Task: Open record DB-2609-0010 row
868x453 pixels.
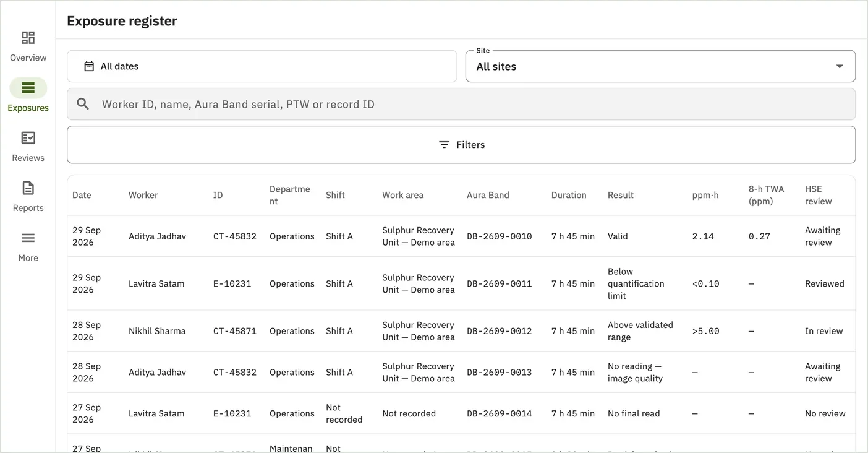Action: pos(461,236)
